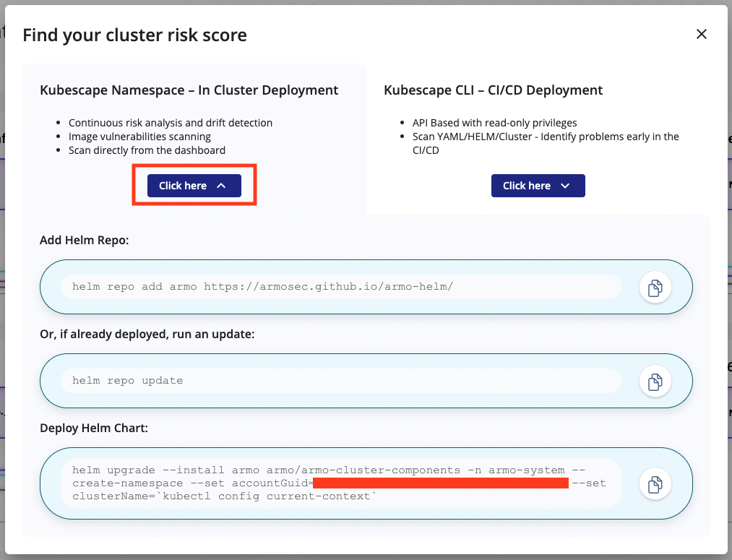
Task: Select the helm repo add armo command text
Action: (262, 287)
